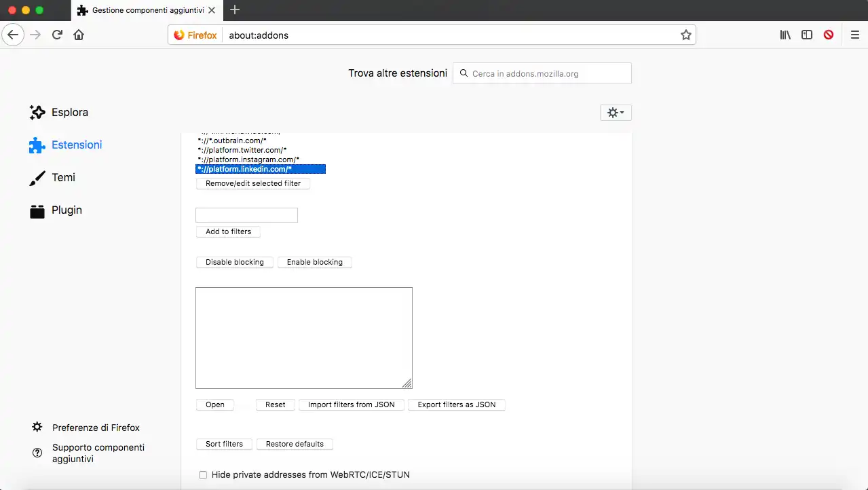Open the Temi section

[63, 178]
